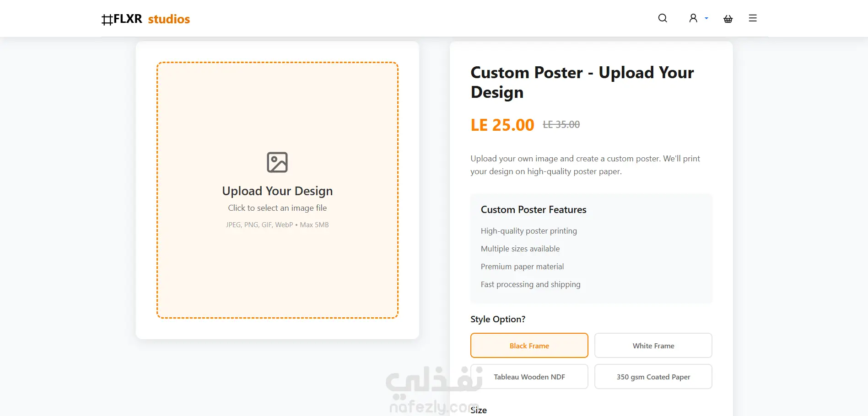Click the image placeholder icon in upload area
The height and width of the screenshot is (416, 868).
click(x=277, y=162)
